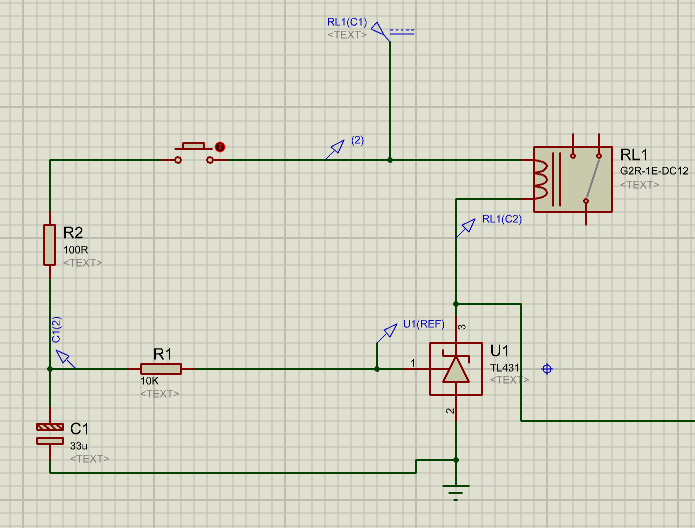695x528 pixels.
Task: Click the <TEXT> placeholder under RL1(C1) label
Action: (346, 35)
